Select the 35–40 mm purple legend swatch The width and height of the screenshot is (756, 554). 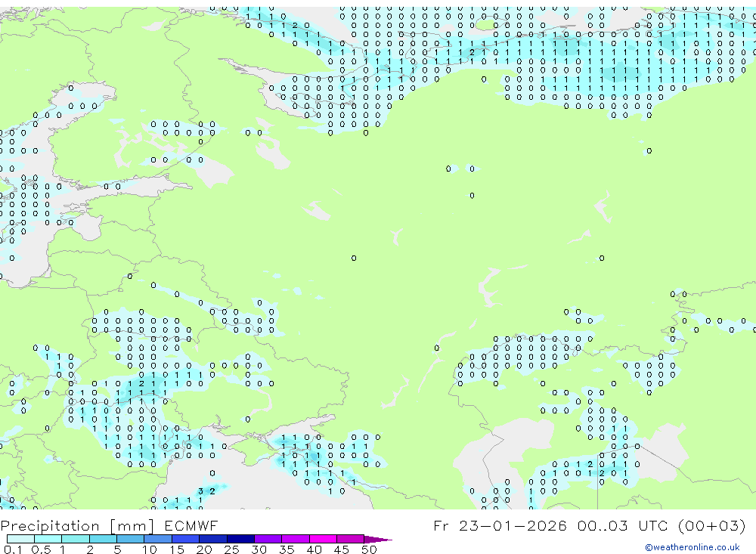point(295,539)
